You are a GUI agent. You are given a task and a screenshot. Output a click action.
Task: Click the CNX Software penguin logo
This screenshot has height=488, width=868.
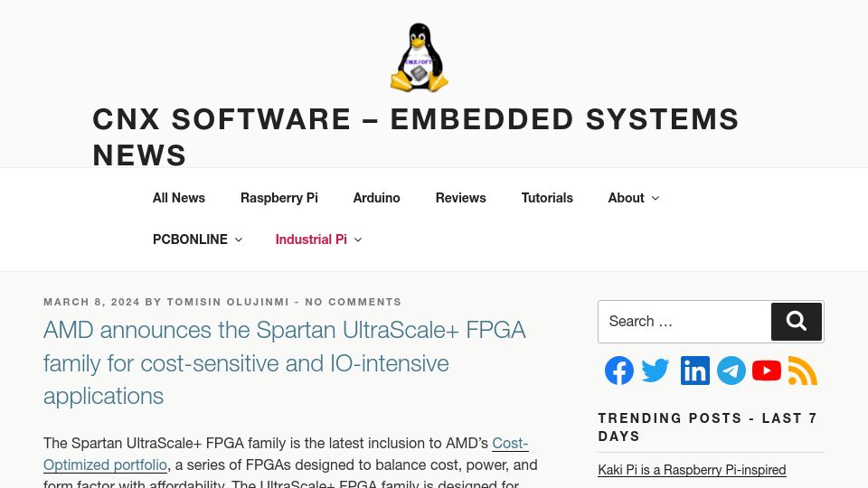419,57
